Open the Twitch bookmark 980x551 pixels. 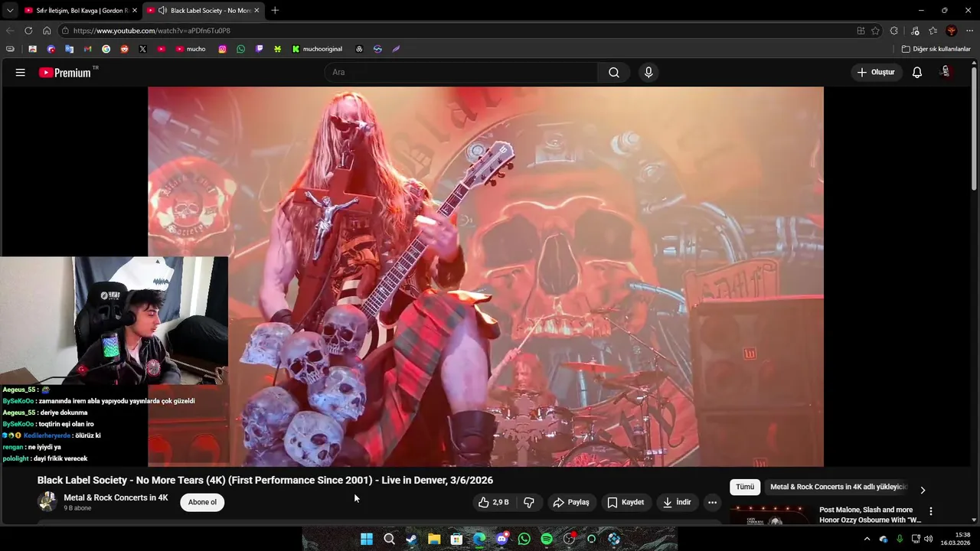click(259, 49)
